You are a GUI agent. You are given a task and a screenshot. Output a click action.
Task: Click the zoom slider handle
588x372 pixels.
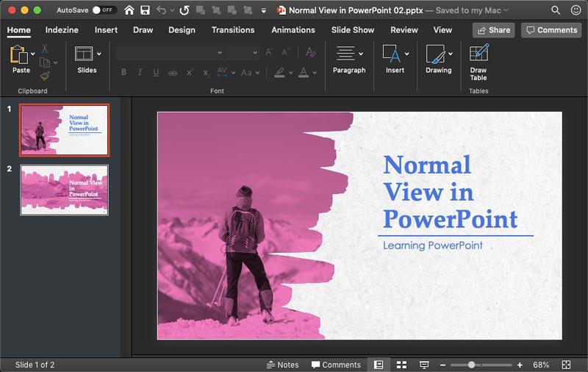click(x=471, y=365)
